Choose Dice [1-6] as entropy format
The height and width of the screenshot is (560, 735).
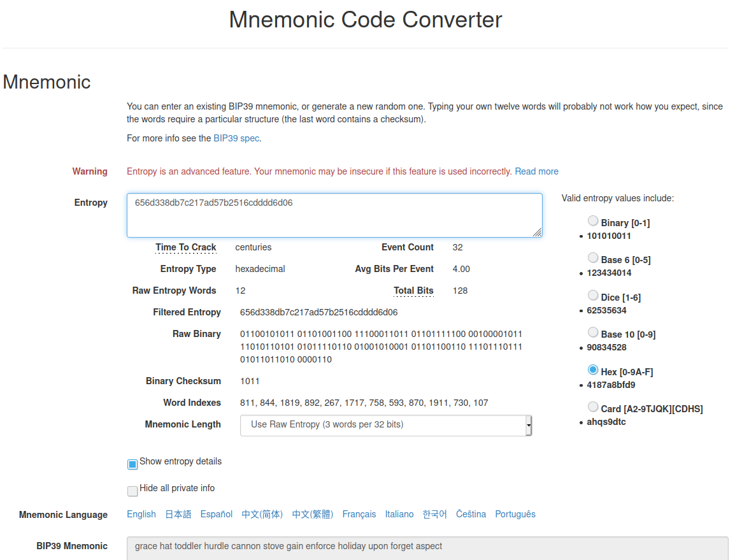(593, 295)
